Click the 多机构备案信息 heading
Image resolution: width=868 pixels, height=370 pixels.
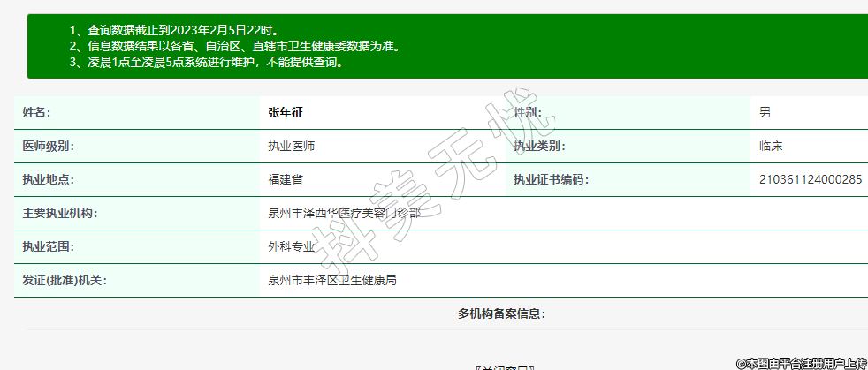(501, 313)
